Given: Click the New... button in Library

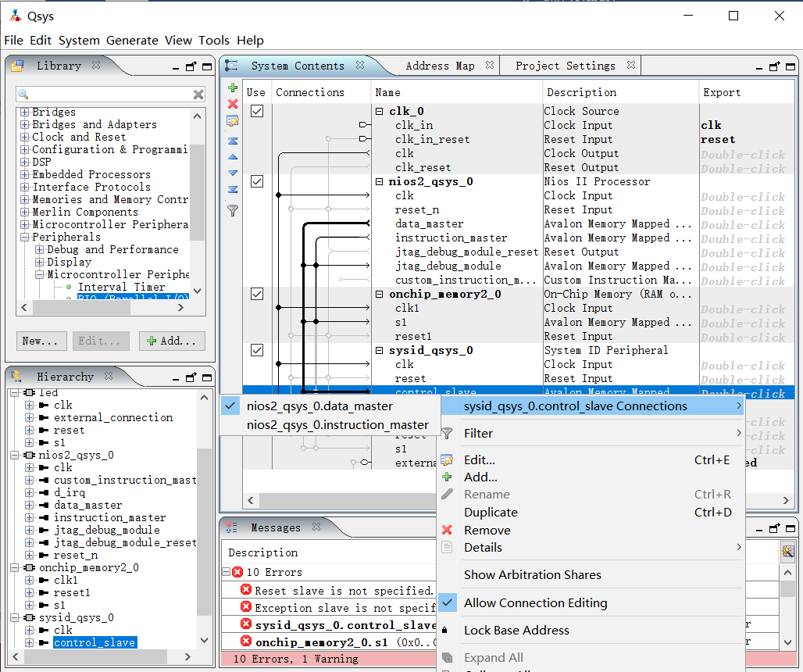Looking at the screenshot, I should click(x=40, y=341).
